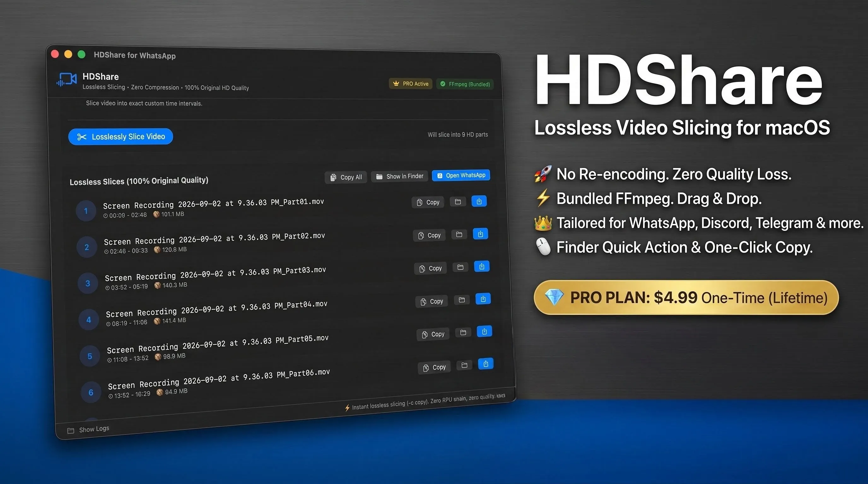868x484 pixels.
Task: Click the Show Logs folder icon
Action: [x=71, y=431]
